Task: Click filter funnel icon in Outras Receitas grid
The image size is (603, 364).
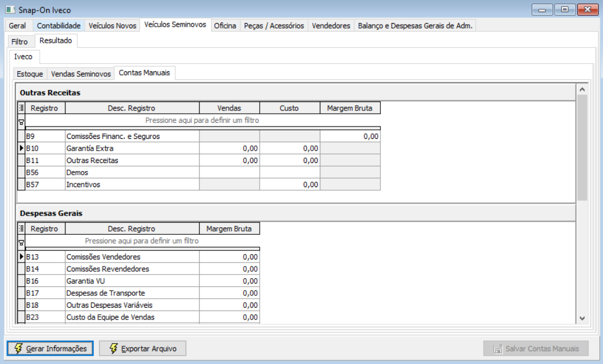Action: tap(21, 122)
